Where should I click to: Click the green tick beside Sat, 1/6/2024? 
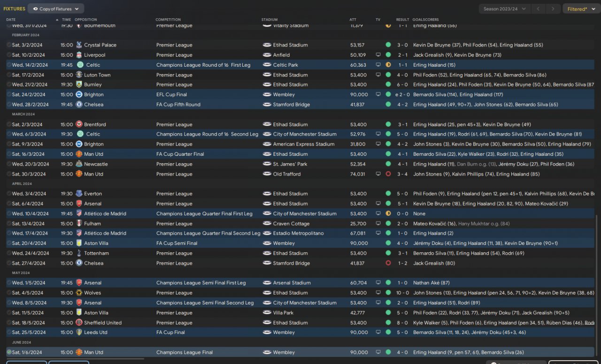click(x=9, y=352)
